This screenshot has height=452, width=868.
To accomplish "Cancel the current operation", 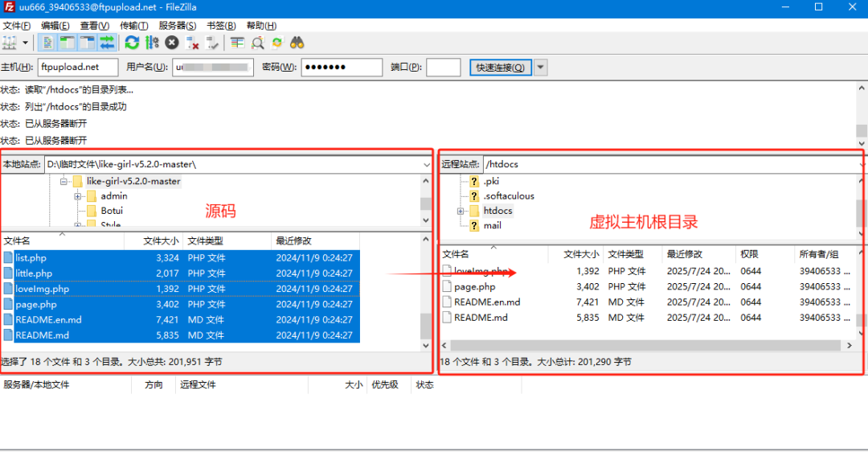I will [172, 43].
